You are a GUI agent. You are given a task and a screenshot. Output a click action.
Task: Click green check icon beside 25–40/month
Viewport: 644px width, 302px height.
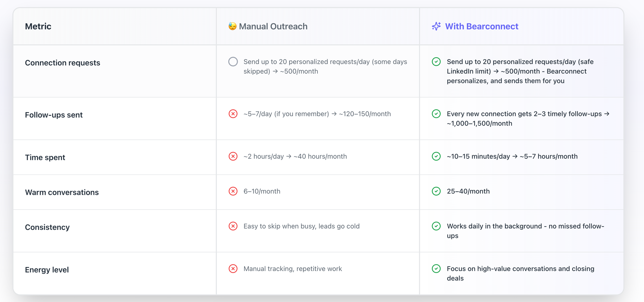point(436,191)
